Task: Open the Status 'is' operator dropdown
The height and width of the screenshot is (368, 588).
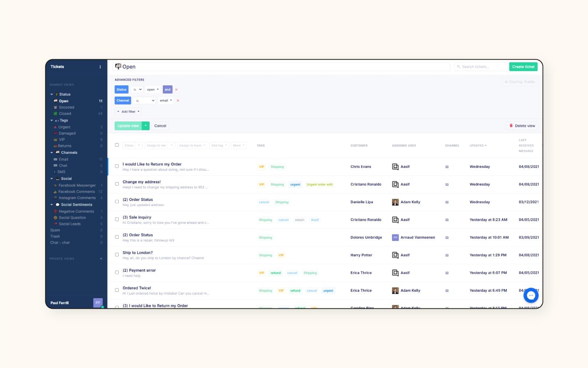Action: pos(137,89)
